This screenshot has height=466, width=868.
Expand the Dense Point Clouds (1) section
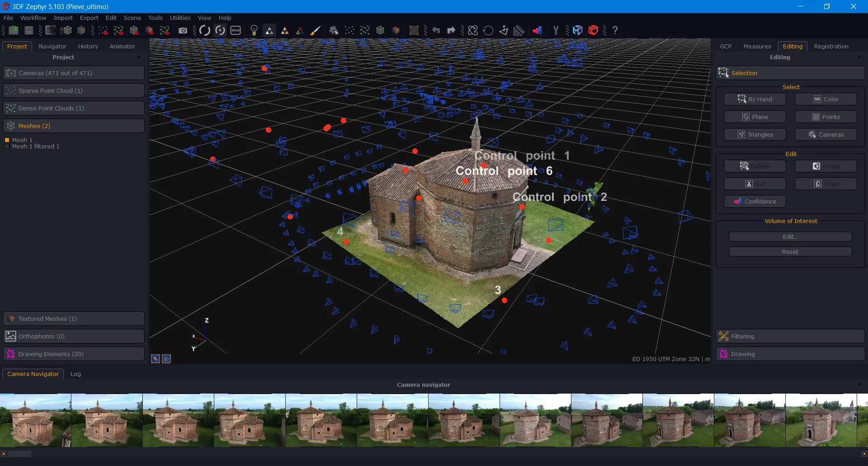[x=74, y=108]
